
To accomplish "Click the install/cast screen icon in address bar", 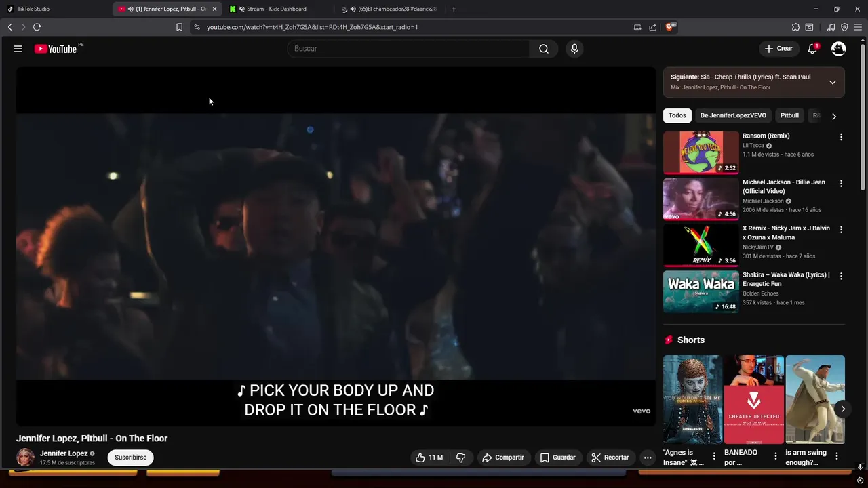I will point(637,27).
